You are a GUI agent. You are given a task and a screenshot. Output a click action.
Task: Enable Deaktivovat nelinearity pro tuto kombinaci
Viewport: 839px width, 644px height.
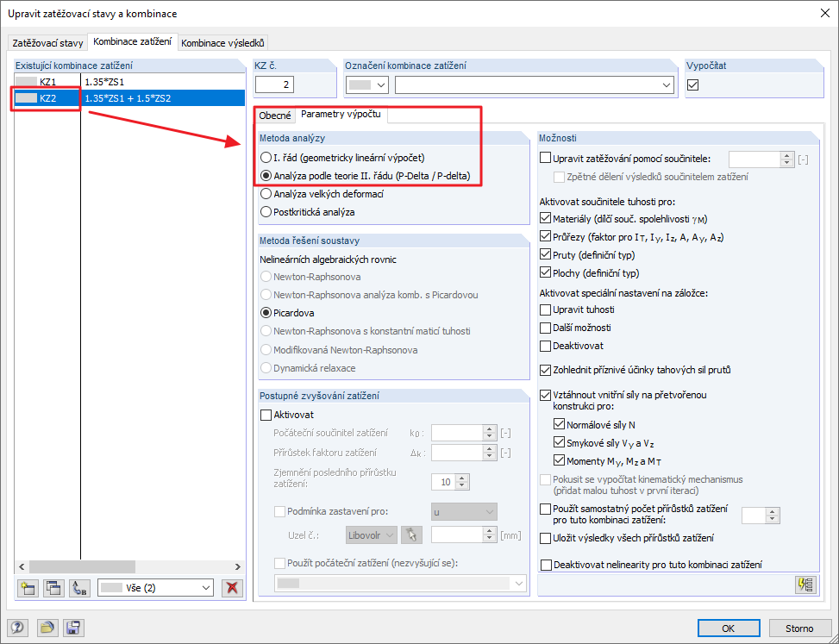pos(547,565)
